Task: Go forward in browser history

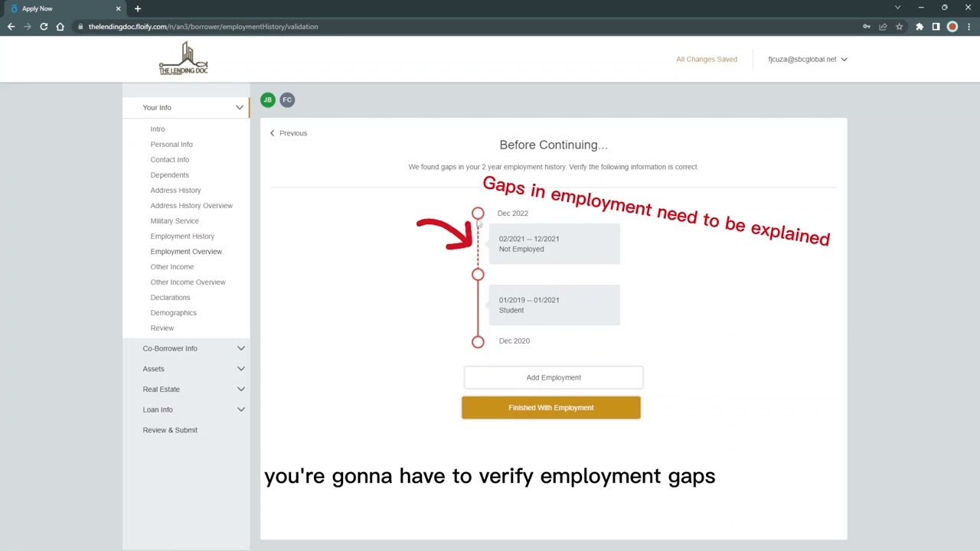Action: (28, 26)
